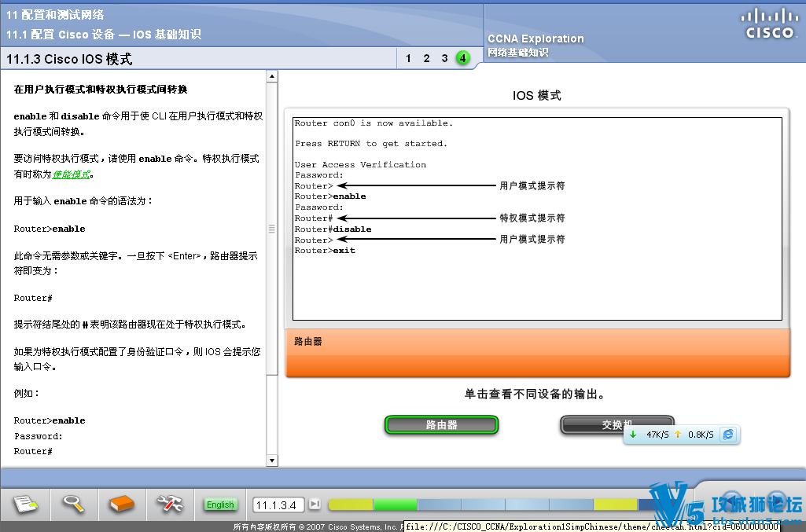Click the download speed arrow 47K/S

coord(633,435)
